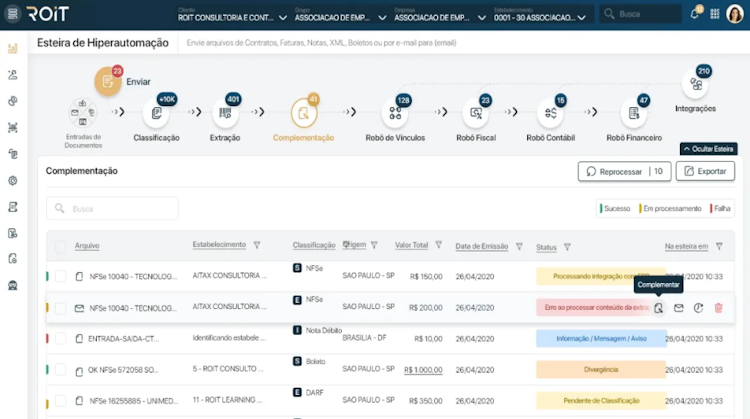
Task: Delete the R$ 200,00 row with trash icon
Action: coord(718,308)
